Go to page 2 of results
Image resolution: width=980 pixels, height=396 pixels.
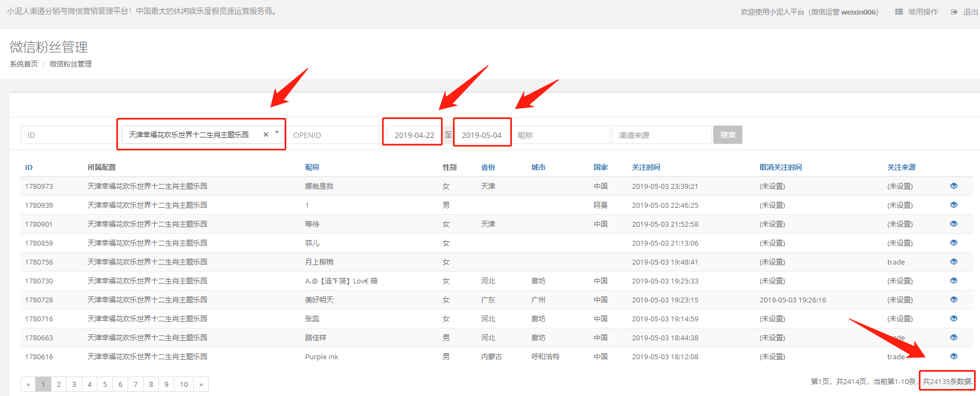click(x=58, y=384)
